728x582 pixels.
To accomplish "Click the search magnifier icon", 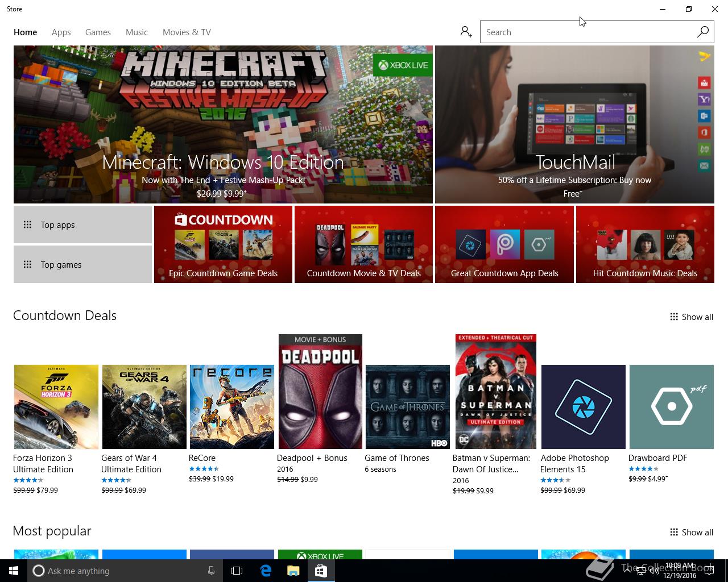I will point(703,32).
